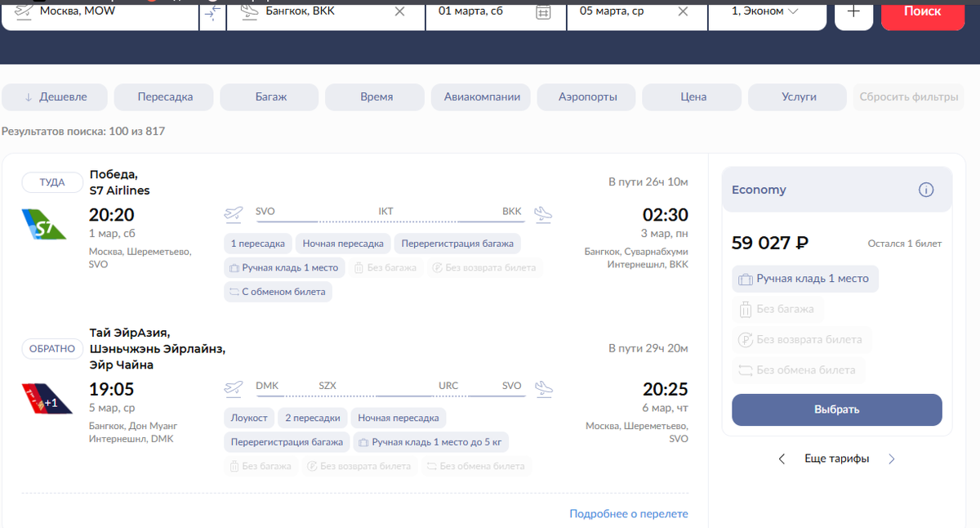Click the return landing plane icon after SVO
The width and height of the screenshot is (980, 528).
543,388
